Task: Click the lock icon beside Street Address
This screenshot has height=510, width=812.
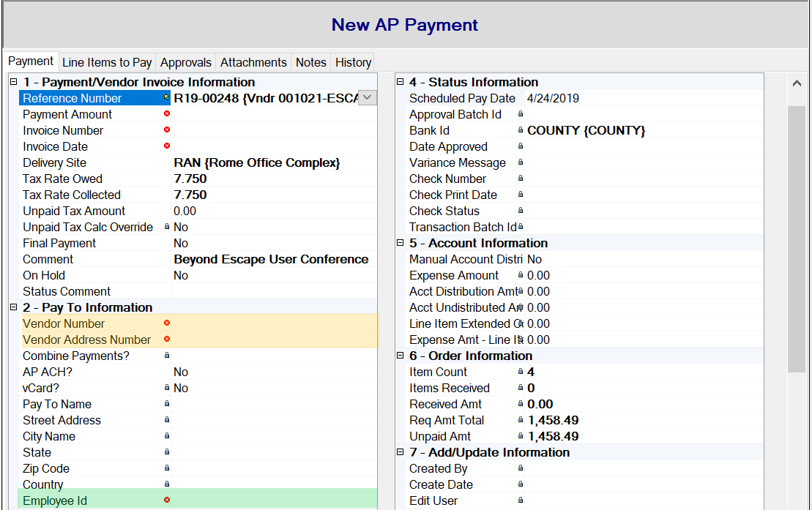Action: [167, 419]
